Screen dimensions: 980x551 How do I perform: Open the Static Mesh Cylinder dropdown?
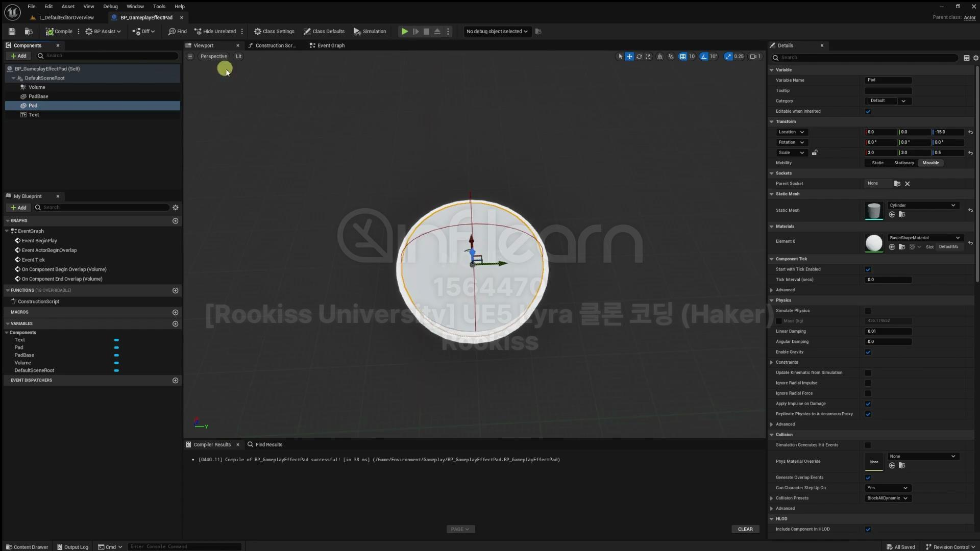click(922, 205)
